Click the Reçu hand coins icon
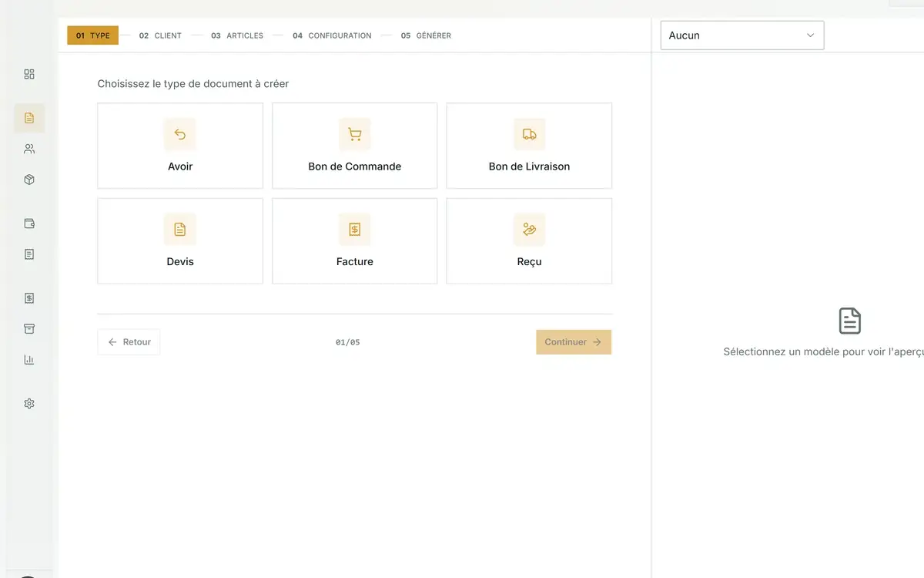 [x=530, y=230]
